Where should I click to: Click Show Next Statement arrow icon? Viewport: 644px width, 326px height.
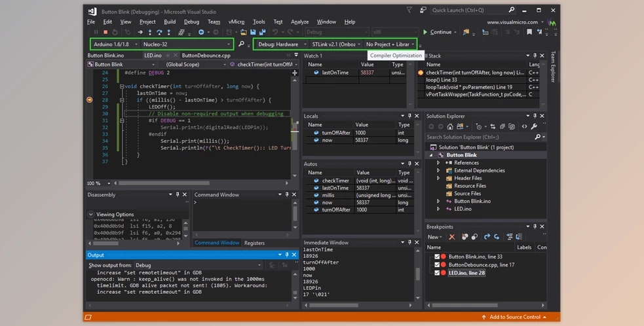click(140, 32)
